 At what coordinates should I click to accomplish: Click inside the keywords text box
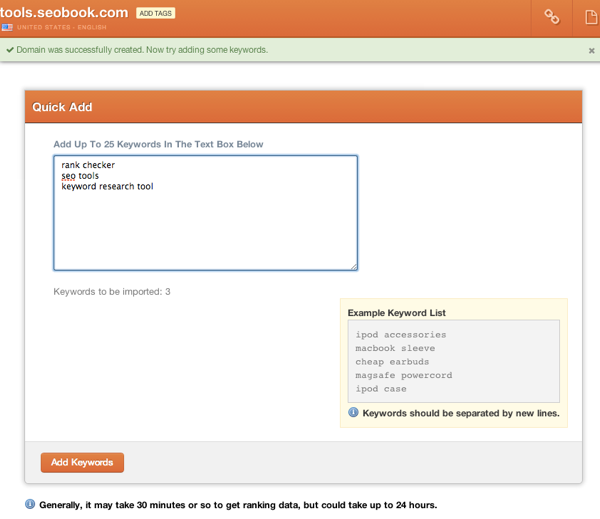click(x=205, y=213)
